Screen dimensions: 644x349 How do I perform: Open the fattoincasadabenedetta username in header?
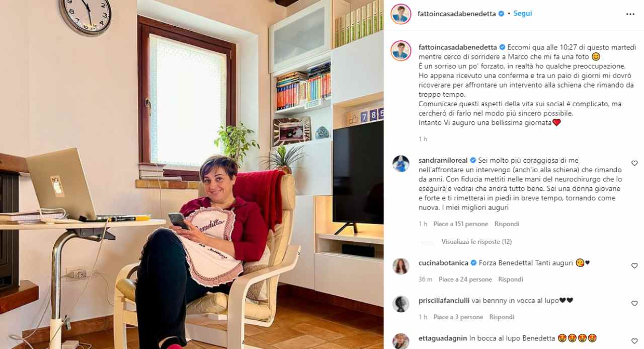tap(457, 14)
